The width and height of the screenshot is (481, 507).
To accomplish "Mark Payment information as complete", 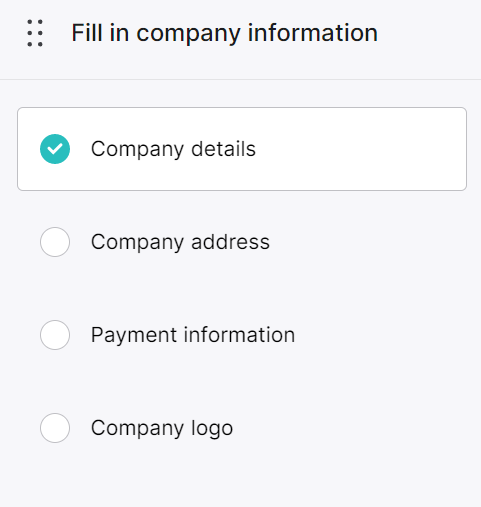I will coord(55,335).
